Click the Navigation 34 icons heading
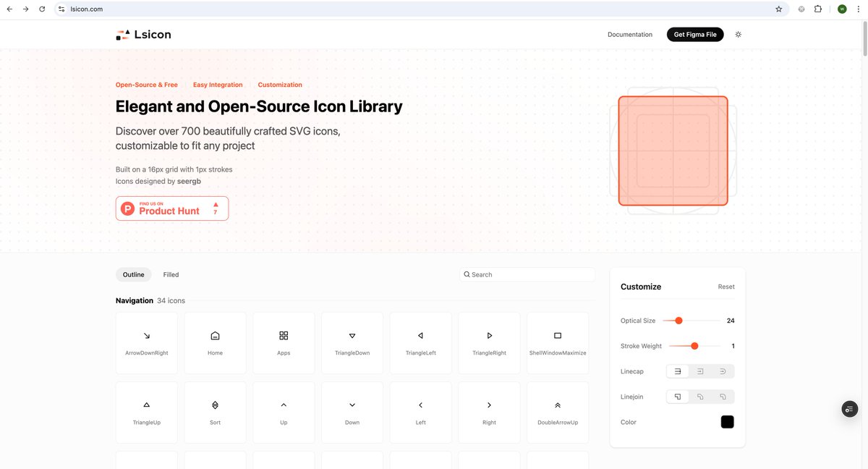 coord(150,300)
